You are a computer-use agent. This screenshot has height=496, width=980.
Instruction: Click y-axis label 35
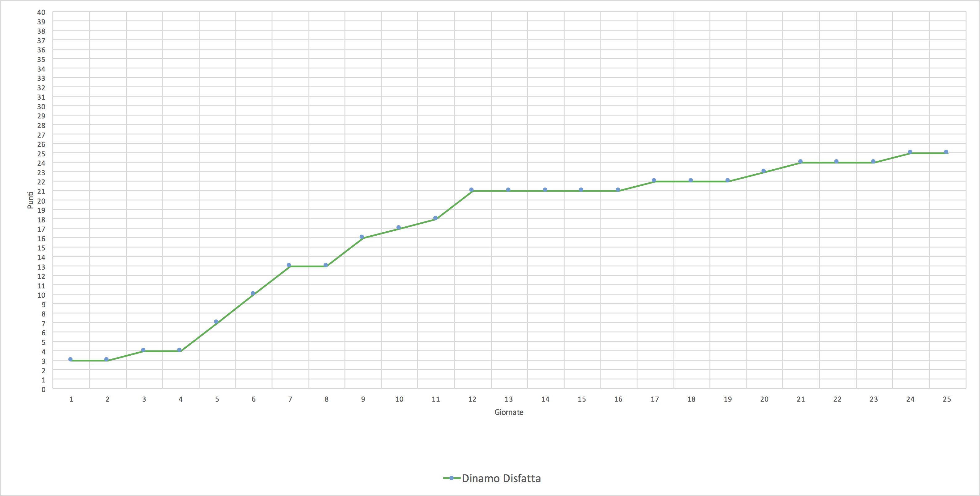point(41,59)
